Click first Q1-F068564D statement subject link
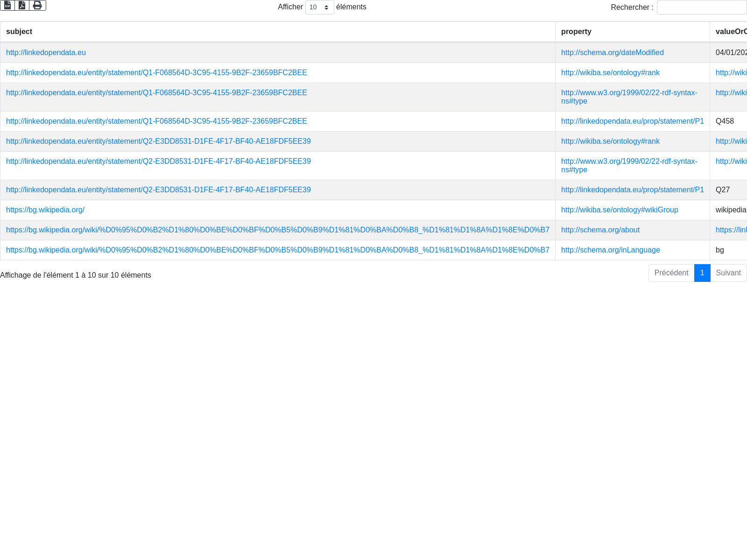The image size is (747, 560). [156, 73]
